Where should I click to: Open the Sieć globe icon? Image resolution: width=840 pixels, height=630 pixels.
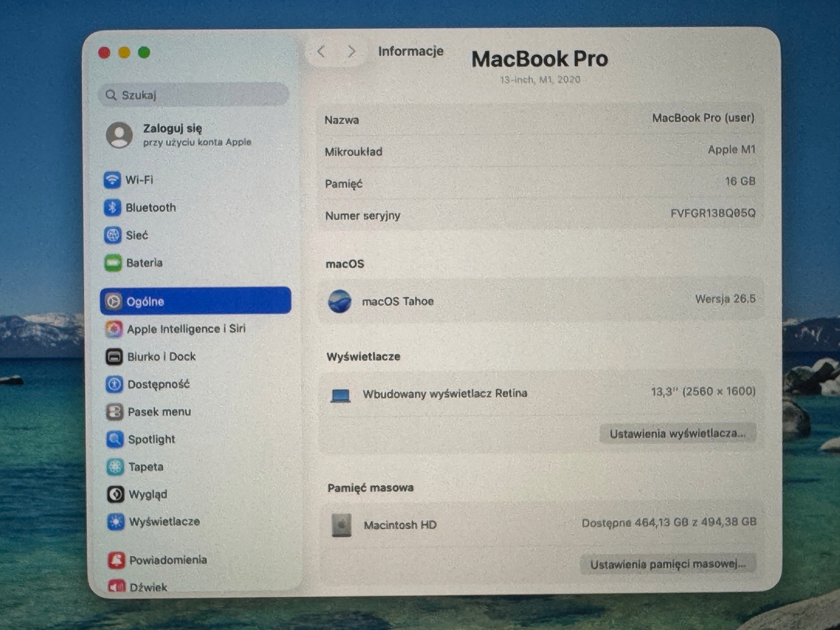click(x=113, y=235)
